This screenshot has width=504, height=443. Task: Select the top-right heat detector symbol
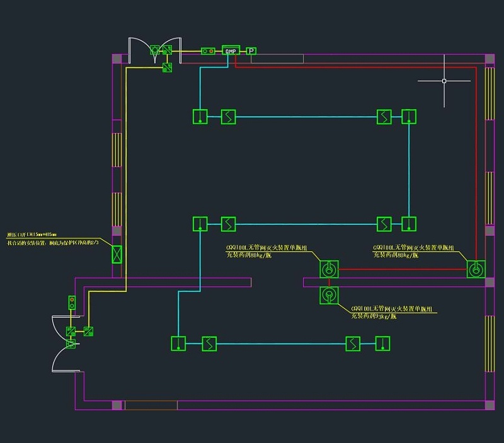pyautogui.click(x=409, y=117)
